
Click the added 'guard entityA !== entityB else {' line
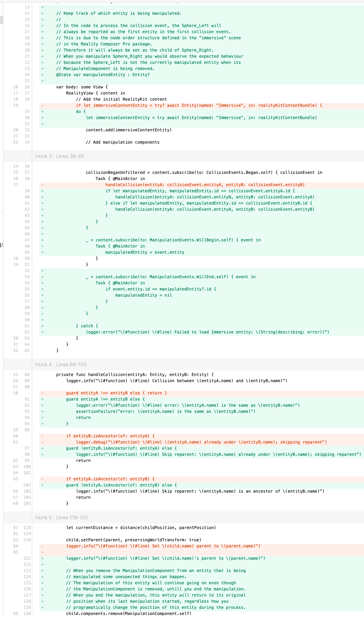click(x=105, y=399)
